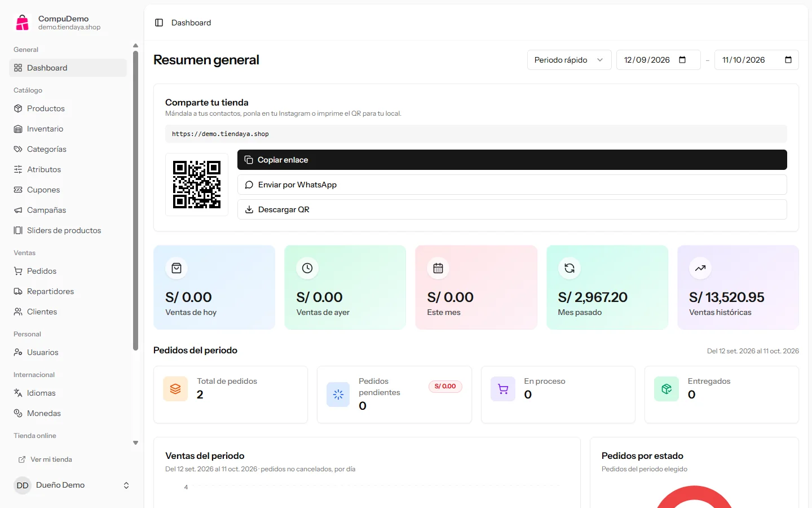Click the Copiar enlace button
The width and height of the screenshot is (812, 508).
point(512,160)
